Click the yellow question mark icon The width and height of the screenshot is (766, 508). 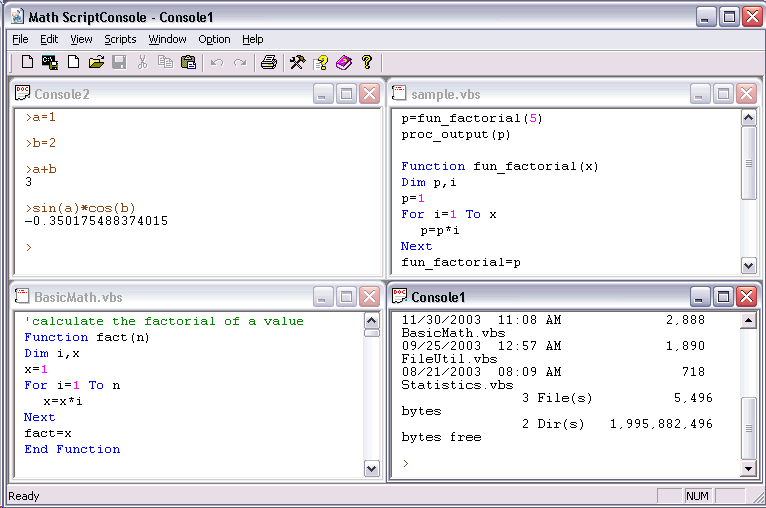(367, 62)
